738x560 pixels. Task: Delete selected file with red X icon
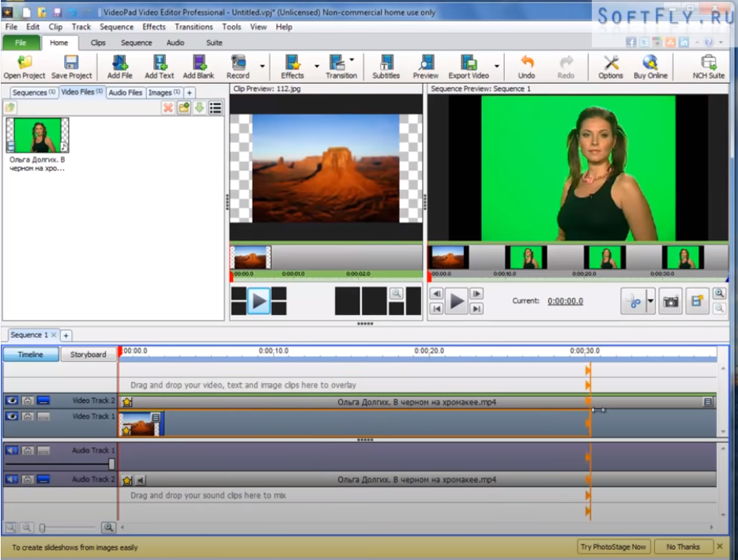click(168, 107)
